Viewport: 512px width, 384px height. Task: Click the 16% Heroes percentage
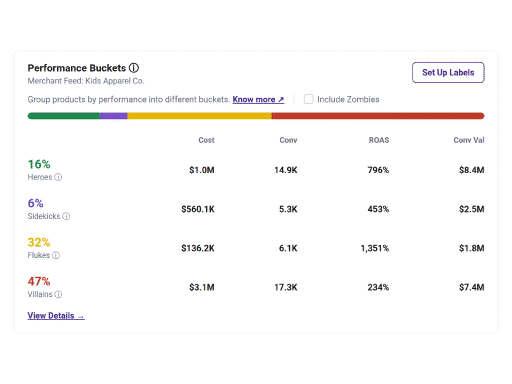(x=39, y=164)
